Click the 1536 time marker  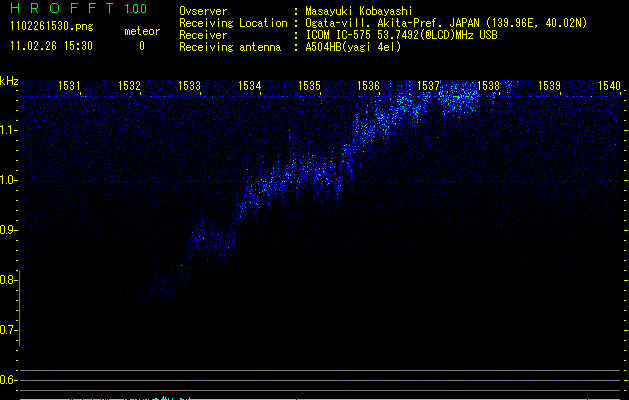pyautogui.click(x=368, y=85)
